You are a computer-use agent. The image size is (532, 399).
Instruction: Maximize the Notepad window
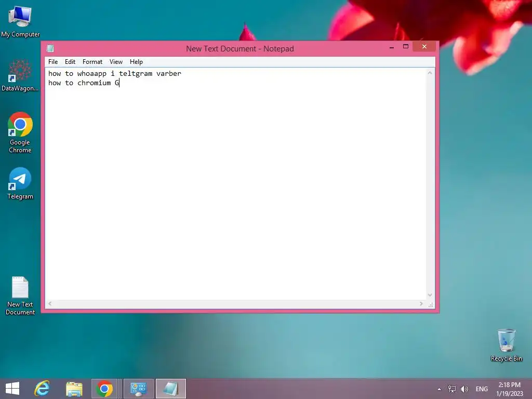click(405, 47)
